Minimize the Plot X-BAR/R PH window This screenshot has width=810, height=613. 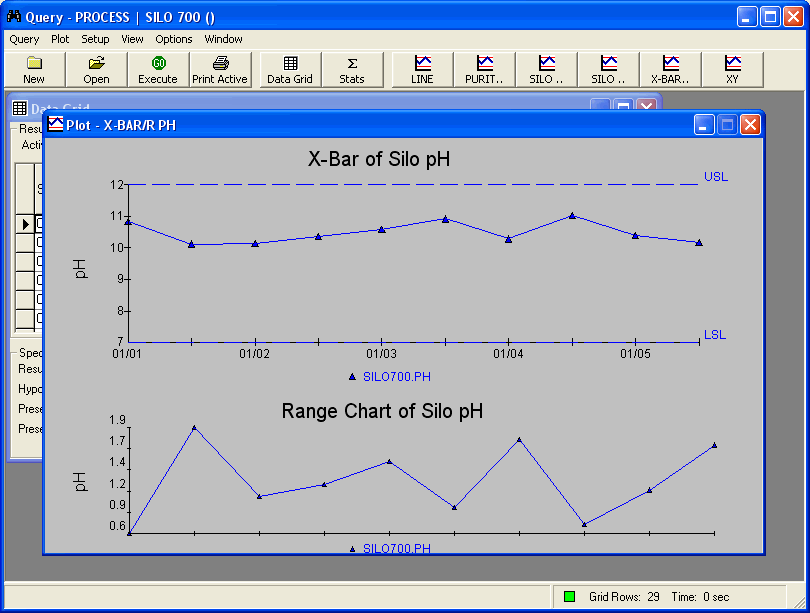(x=704, y=124)
